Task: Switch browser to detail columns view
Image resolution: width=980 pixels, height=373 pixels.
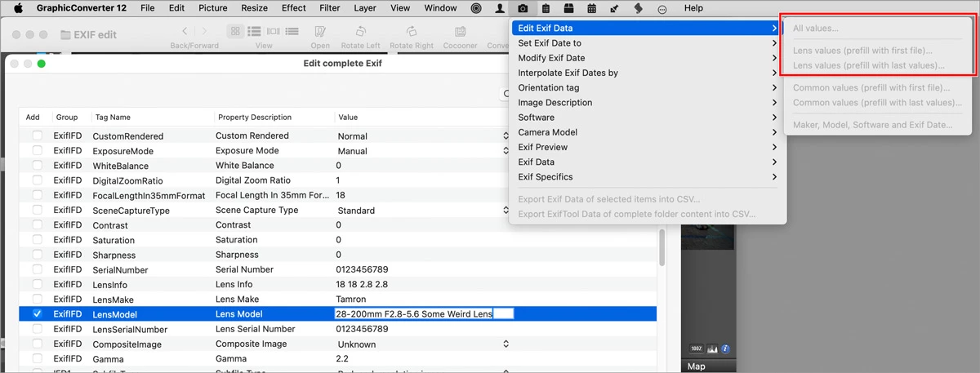Action: (292, 32)
